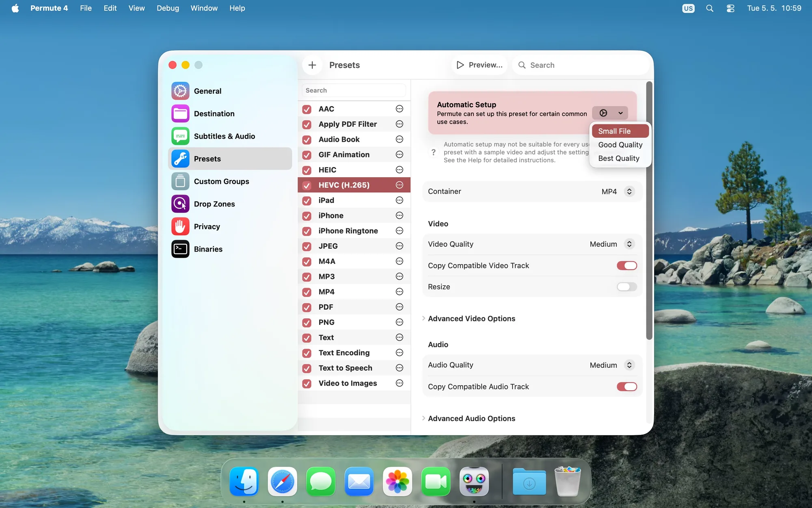Click the toolbar Search field
Image resolution: width=812 pixels, height=508 pixels.
(x=581, y=65)
